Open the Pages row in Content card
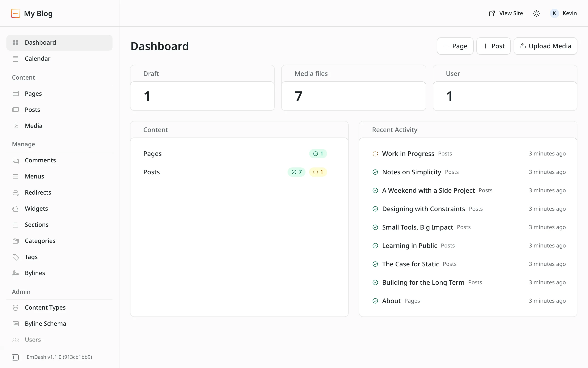This screenshot has width=588, height=368. [x=239, y=154]
